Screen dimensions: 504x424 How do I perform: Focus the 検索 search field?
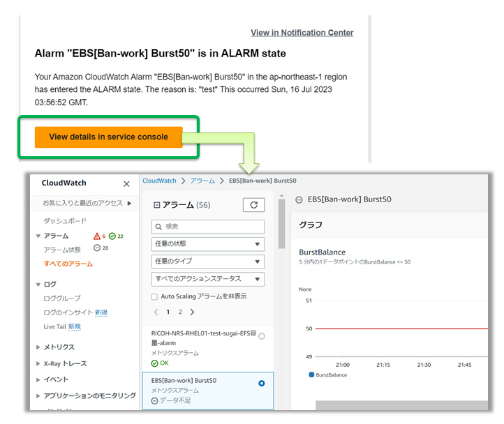tap(208, 227)
